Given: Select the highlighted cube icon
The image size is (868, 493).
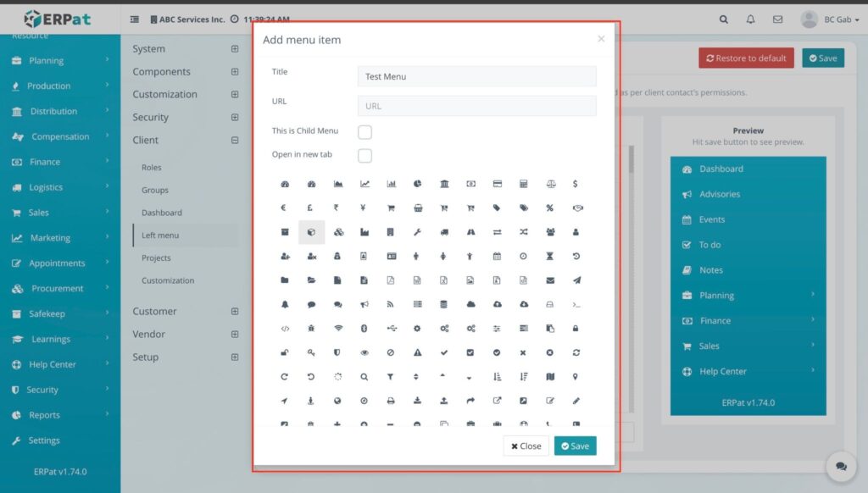Looking at the screenshot, I should click(x=312, y=232).
